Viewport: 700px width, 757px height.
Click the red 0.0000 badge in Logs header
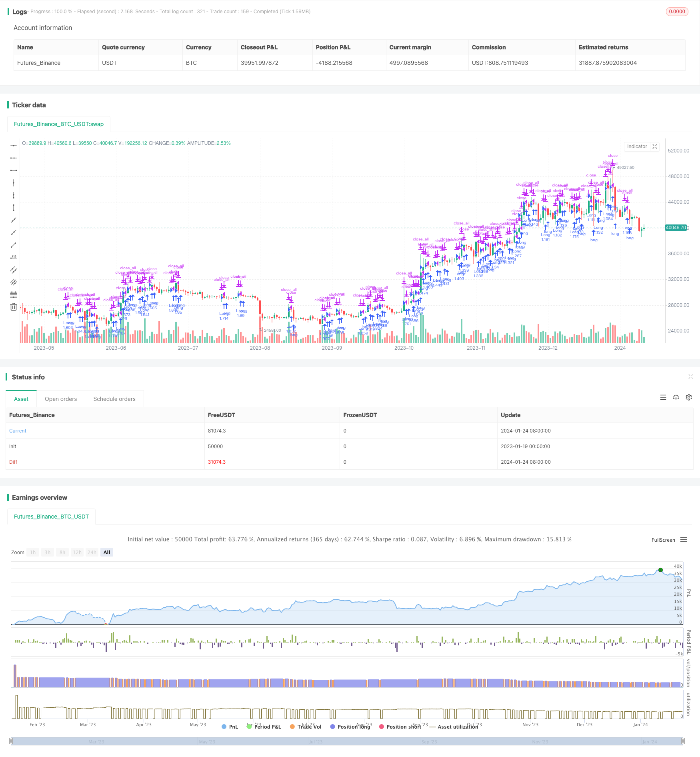point(677,12)
